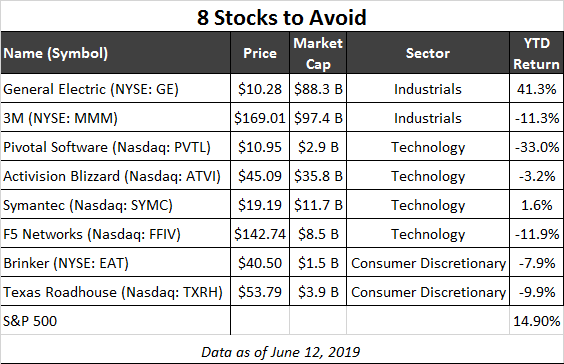Select the YTD Return column header
Image resolution: width=564 pixels, height=364 pixels.
tap(536, 53)
